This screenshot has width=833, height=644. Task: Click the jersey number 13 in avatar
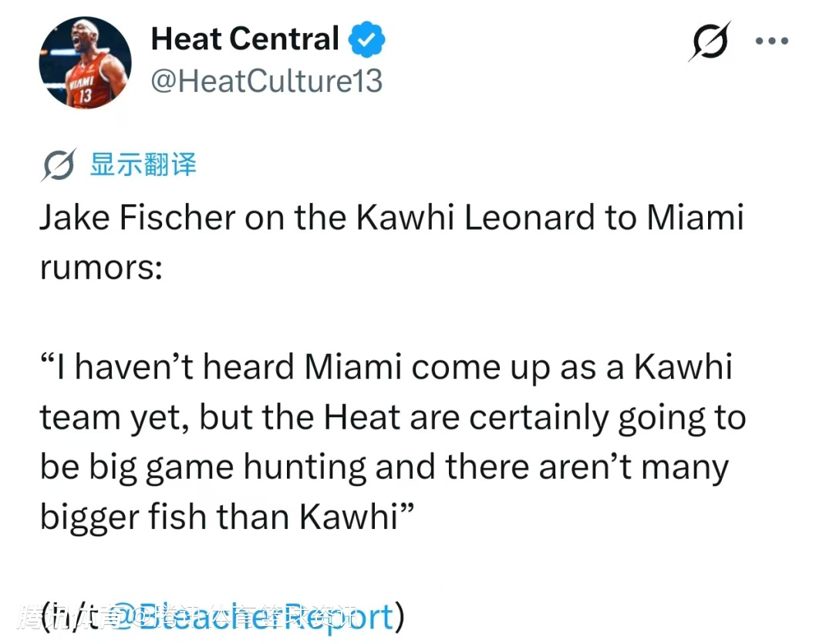84,96
